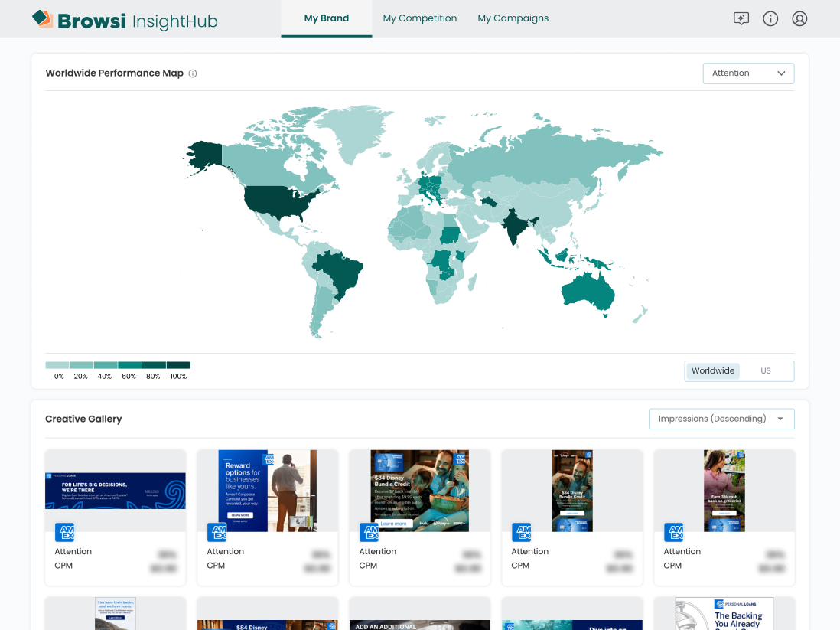Click CPM label on the groceries cash back card

pos(672,566)
